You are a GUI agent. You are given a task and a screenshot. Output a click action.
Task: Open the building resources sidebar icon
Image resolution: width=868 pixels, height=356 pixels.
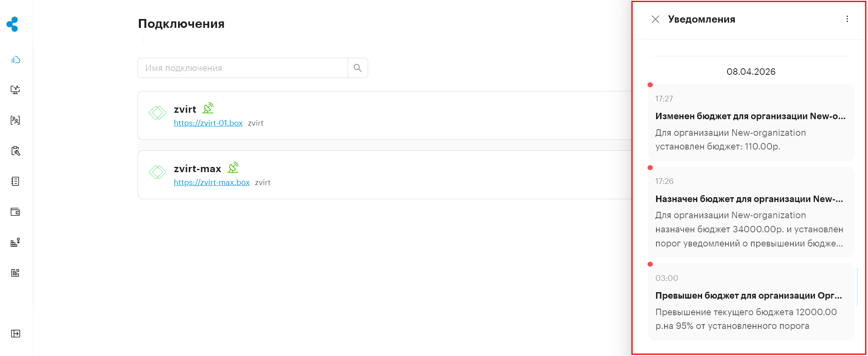tap(15, 242)
